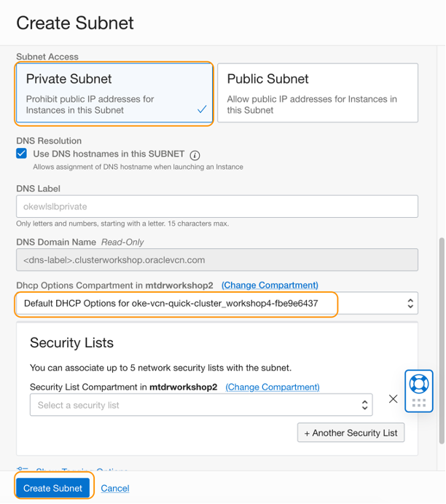Open the lifebuoy help icon
The image size is (446, 504).
pyautogui.click(x=419, y=384)
